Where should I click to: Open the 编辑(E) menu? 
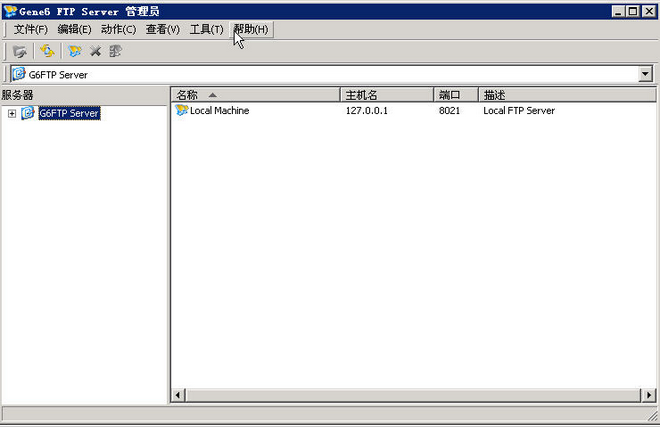pyautogui.click(x=74, y=29)
